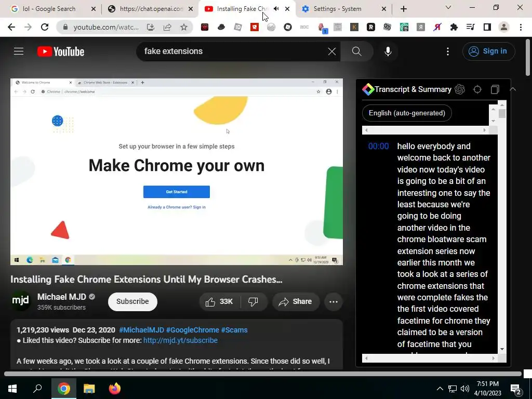532x399 pixels.
Task: Open File Explorer from the taskbar
Action: point(89,389)
